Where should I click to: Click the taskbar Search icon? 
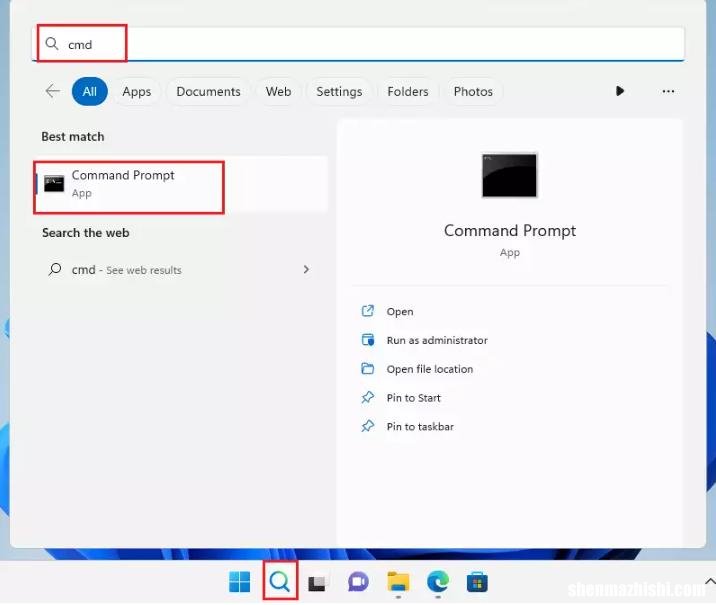click(x=280, y=582)
